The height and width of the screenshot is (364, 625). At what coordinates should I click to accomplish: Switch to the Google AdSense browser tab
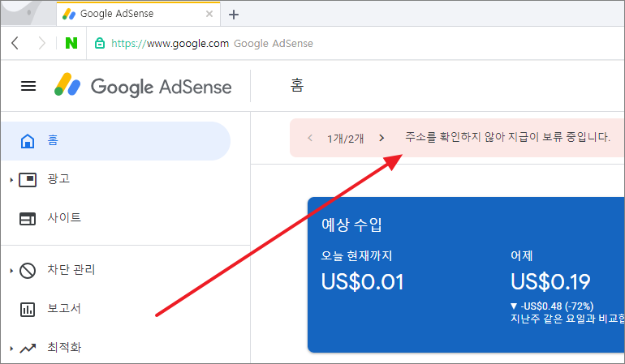click(138, 15)
